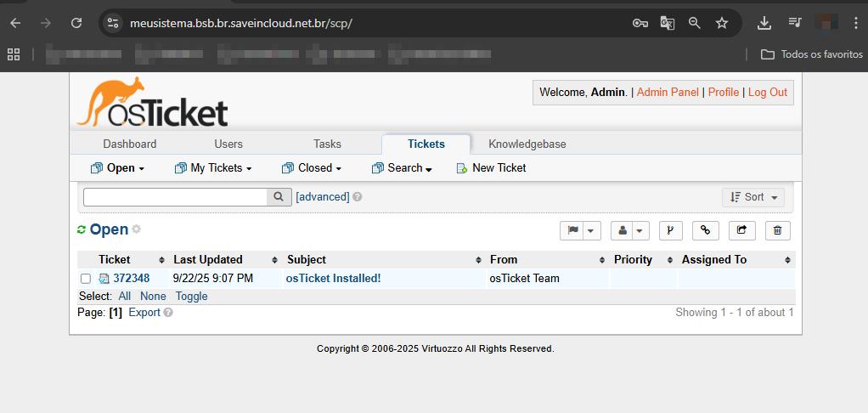The image size is (868, 413).
Task: Click the merge tickets icon button
Action: click(x=671, y=230)
